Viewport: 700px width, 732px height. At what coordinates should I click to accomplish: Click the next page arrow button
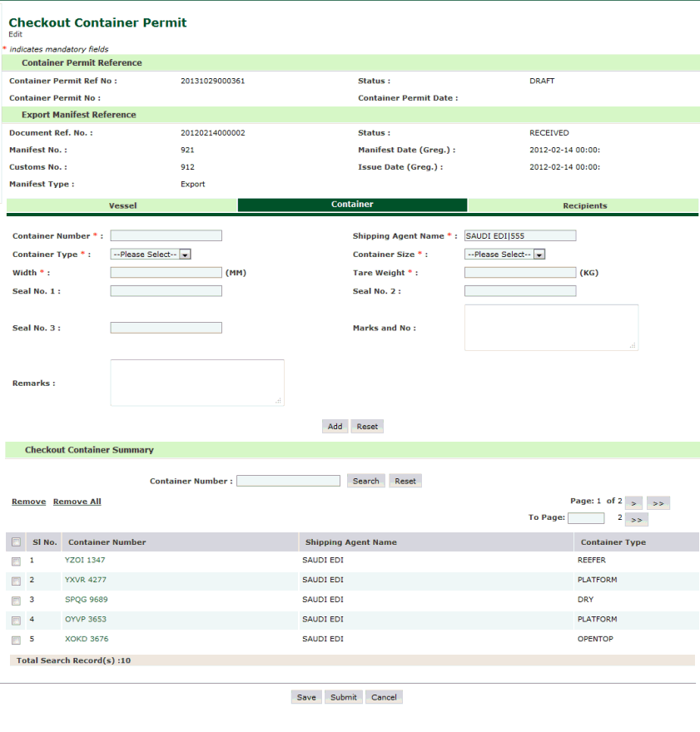click(633, 503)
